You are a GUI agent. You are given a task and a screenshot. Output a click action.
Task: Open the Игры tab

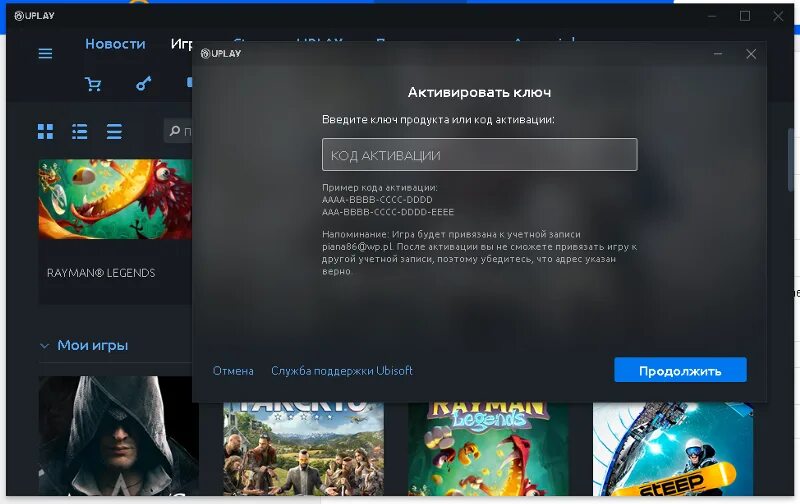pos(182,44)
